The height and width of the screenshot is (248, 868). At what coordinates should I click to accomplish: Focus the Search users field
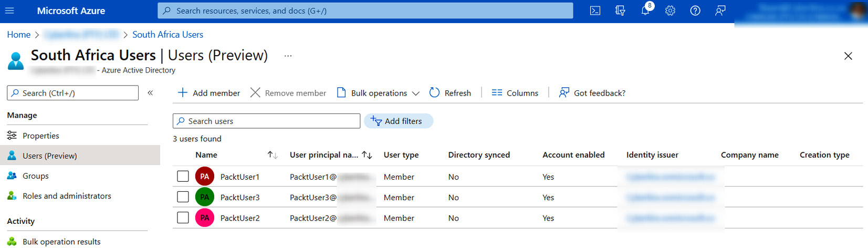point(267,121)
